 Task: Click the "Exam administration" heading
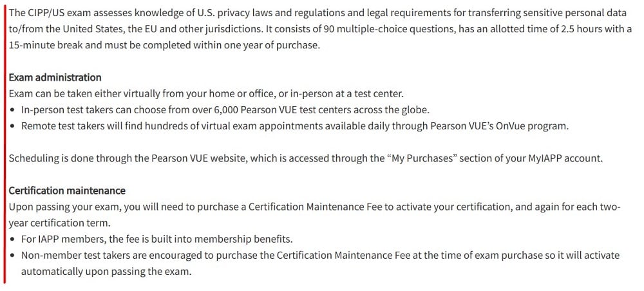[x=55, y=77]
